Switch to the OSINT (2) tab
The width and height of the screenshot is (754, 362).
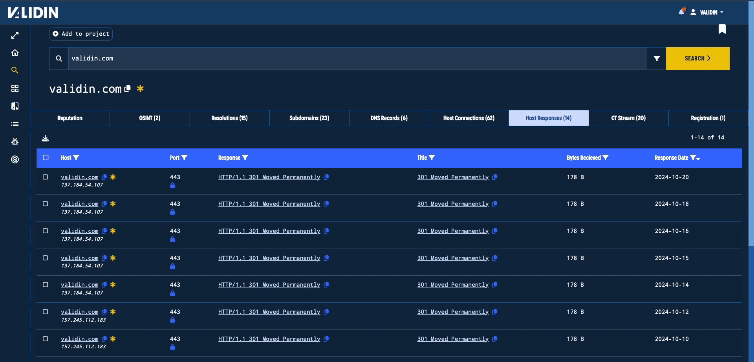tap(150, 118)
